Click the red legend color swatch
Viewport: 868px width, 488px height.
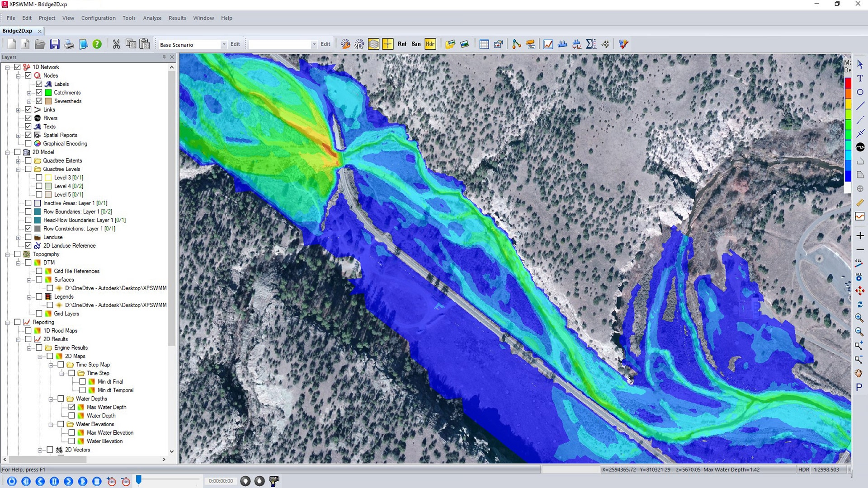click(x=848, y=83)
